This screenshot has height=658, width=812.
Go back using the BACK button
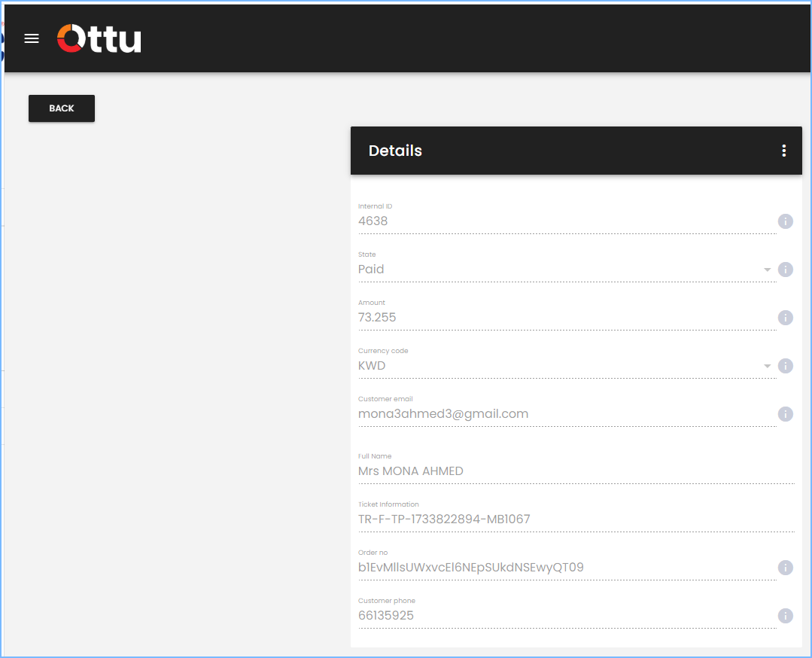pos(62,108)
